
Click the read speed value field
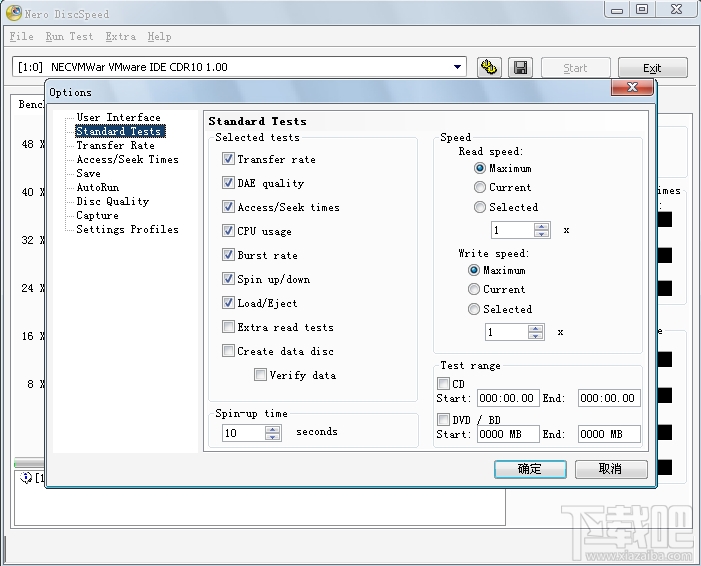click(513, 230)
